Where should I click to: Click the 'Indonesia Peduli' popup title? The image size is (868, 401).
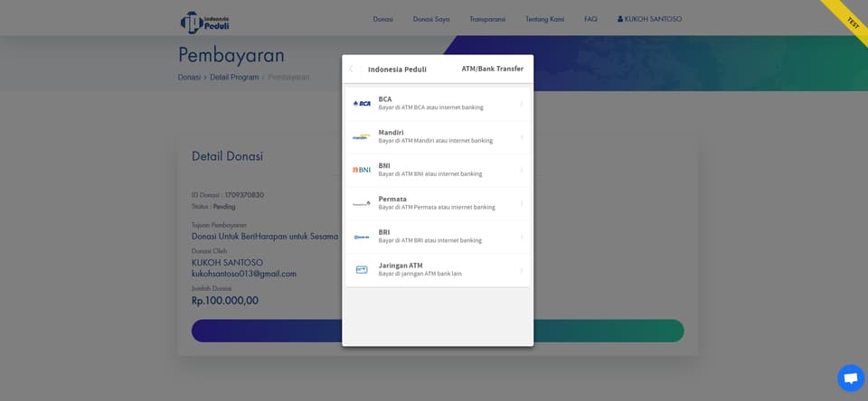[398, 70]
